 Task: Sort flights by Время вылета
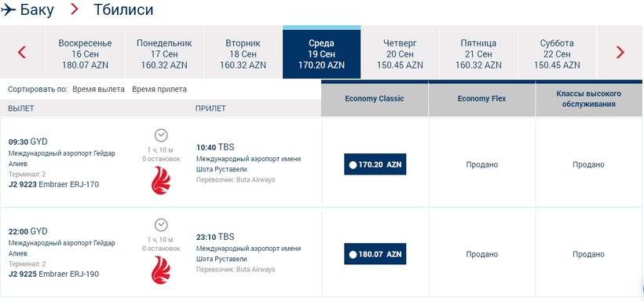point(99,90)
